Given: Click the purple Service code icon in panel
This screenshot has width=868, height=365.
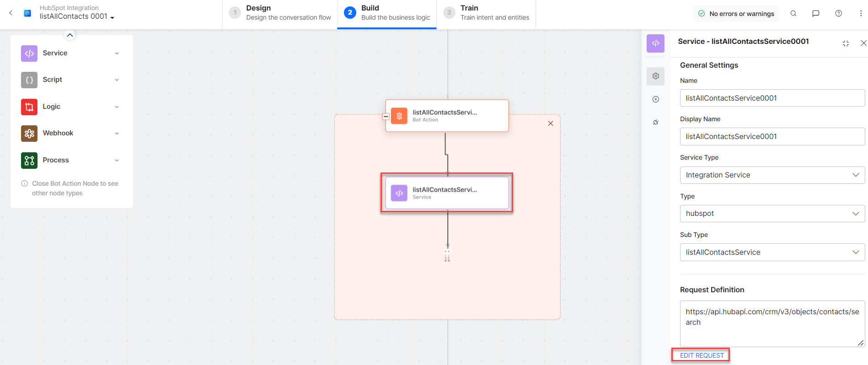Looking at the screenshot, I should [655, 43].
